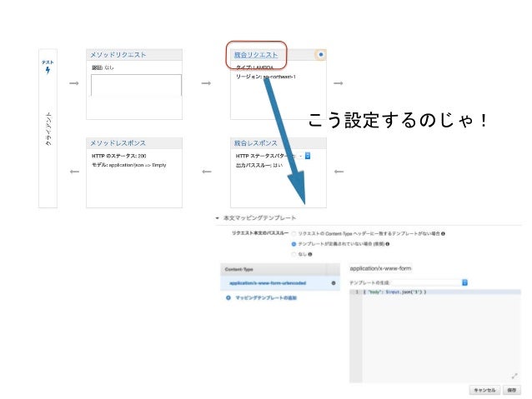
Task: Click the モデル application/json Empty text
Action: 129,165
